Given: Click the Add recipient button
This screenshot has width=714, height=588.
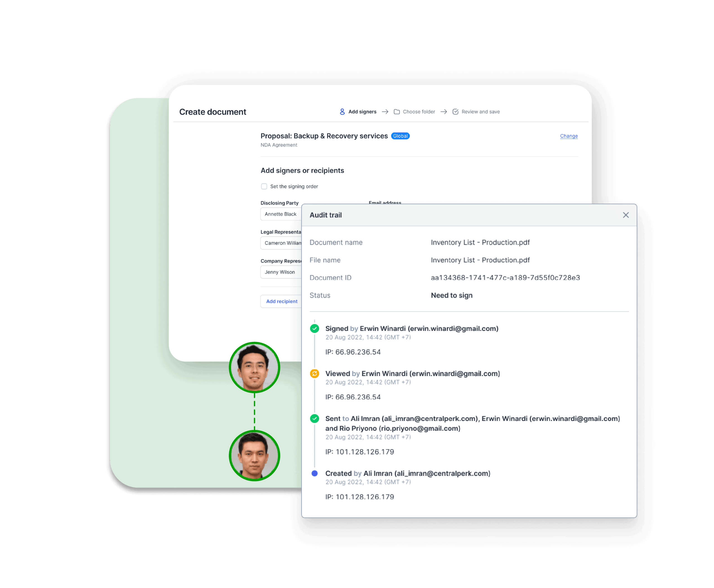Looking at the screenshot, I should 282,301.
